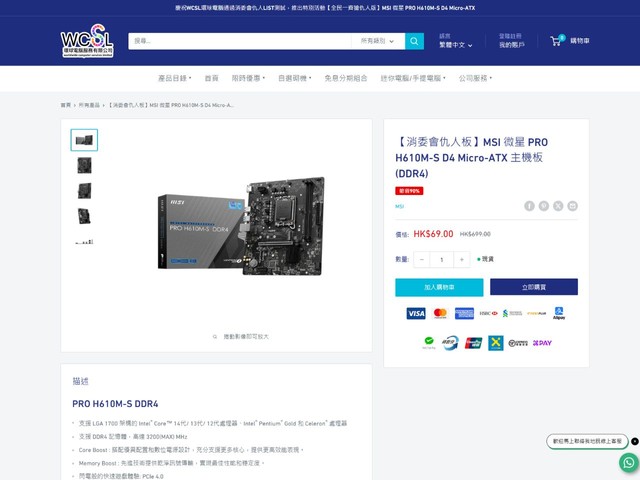Screen dimensions: 640x480
Task: Click the HK$69.00 sale price
Action: (x=433, y=234)
